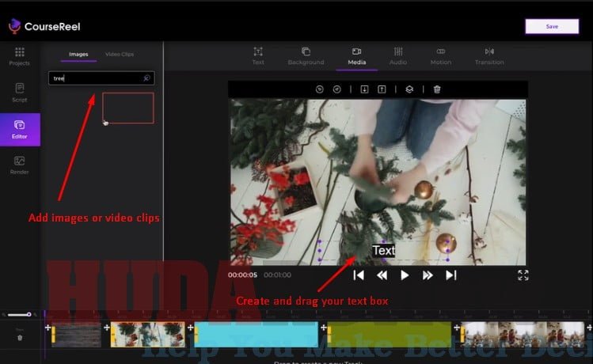Delete the track with trash icon

click(20, 338)
